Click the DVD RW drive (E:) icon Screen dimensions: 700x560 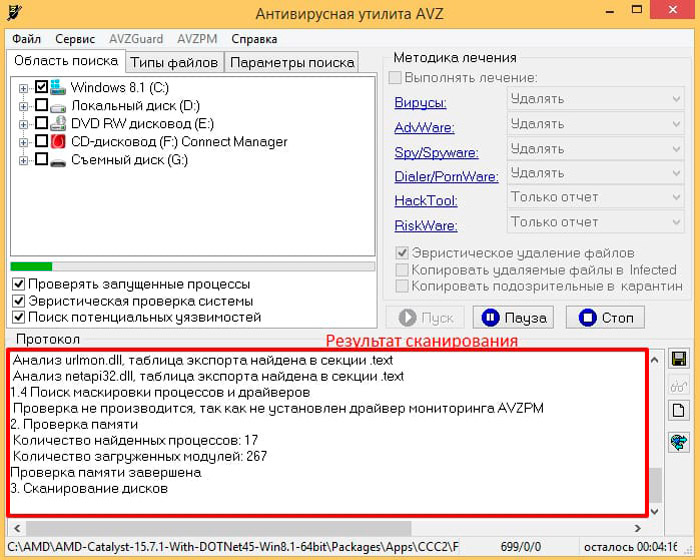tap(58, 124)
